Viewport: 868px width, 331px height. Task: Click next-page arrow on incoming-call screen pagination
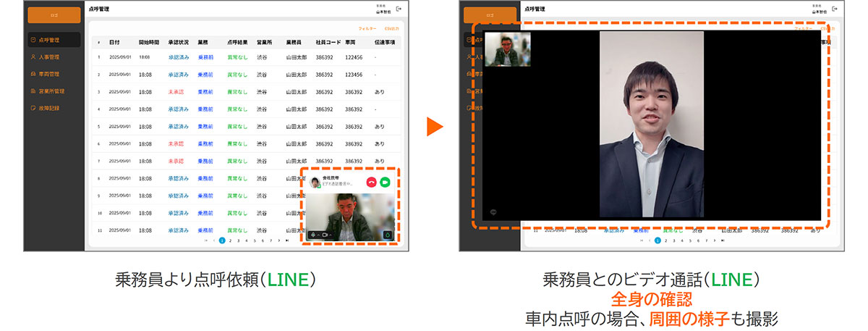279,240
